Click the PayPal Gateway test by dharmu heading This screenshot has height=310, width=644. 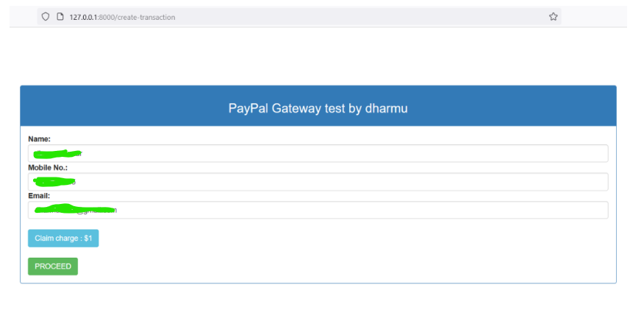coord(318,108)
